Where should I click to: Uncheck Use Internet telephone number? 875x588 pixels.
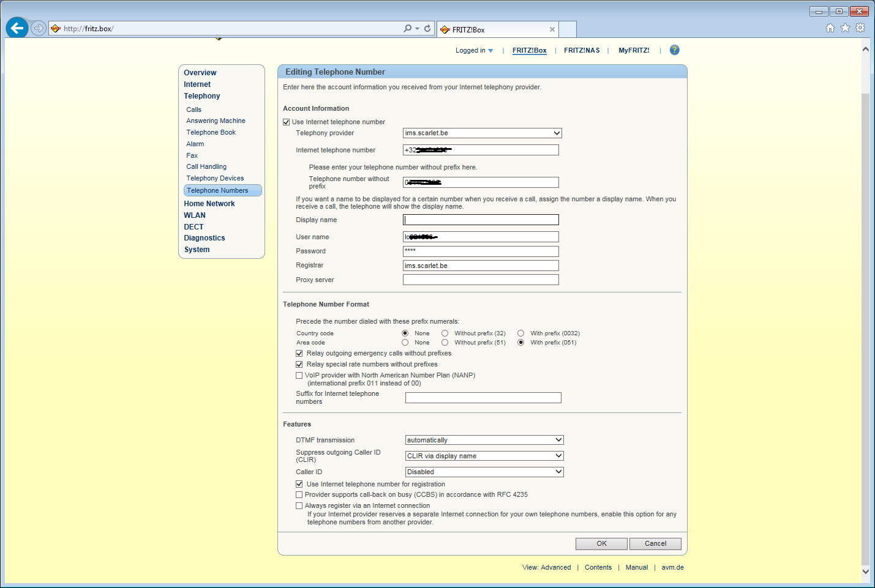(287, 122)
